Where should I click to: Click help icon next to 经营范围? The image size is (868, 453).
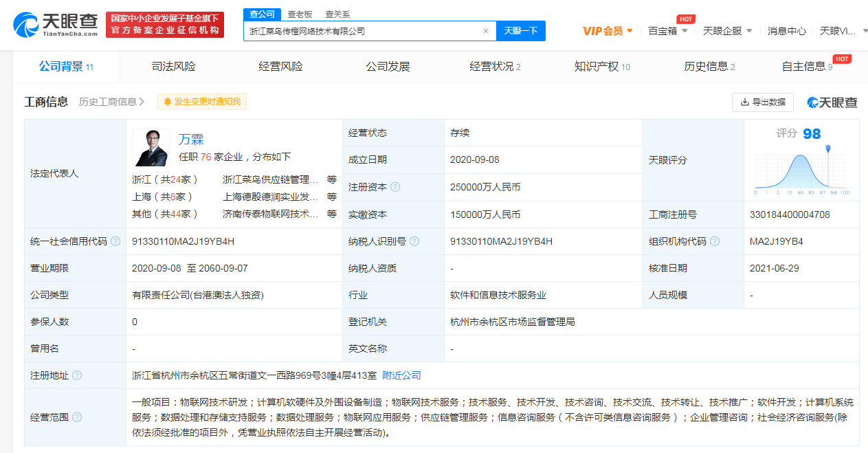coord(77,417)
